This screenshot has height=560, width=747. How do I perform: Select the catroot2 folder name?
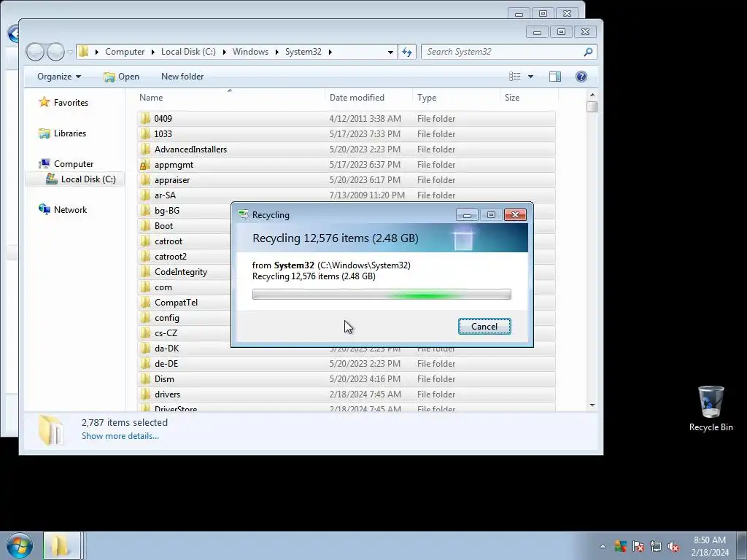[x=170, y=256]
